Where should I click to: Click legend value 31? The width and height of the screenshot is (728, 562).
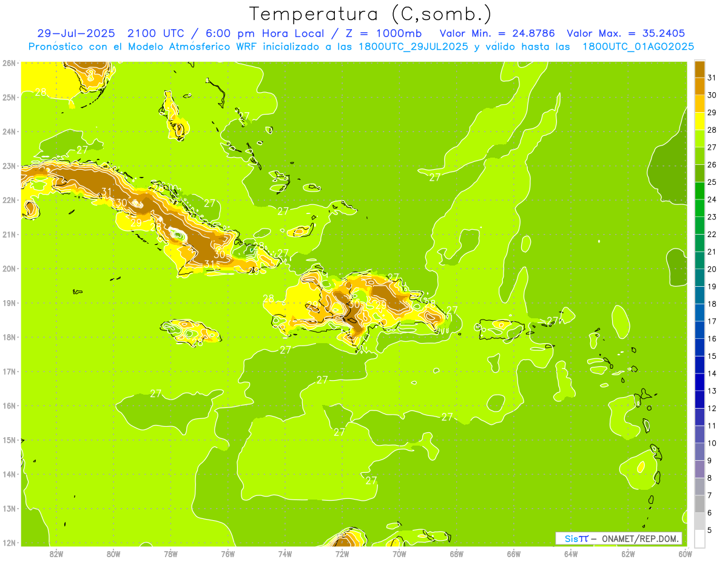712,78
